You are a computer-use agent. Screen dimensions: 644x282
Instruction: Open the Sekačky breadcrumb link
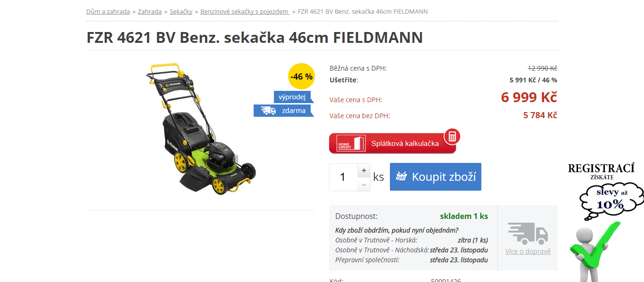pos(181,11)
